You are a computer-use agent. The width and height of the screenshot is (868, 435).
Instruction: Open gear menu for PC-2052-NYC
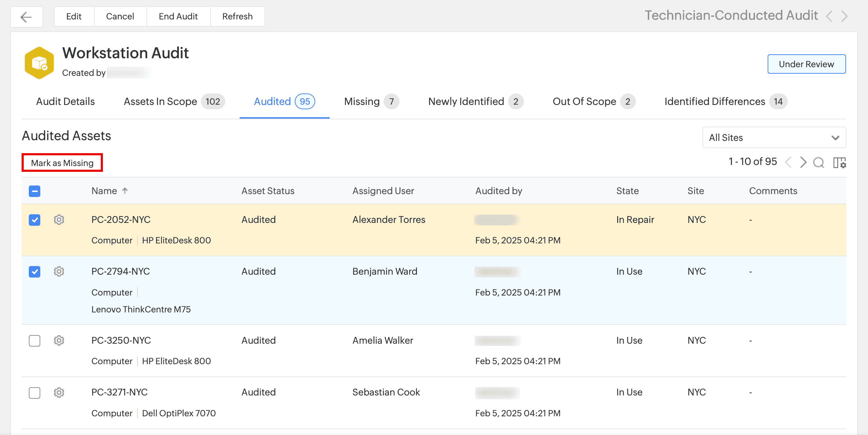point(59,220)
